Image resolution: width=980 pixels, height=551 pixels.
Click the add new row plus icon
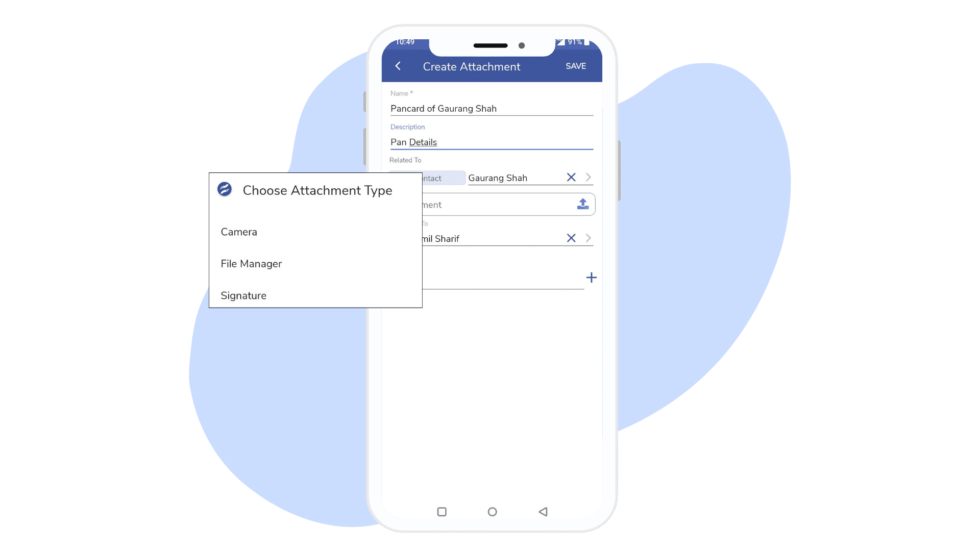[590, 277]
